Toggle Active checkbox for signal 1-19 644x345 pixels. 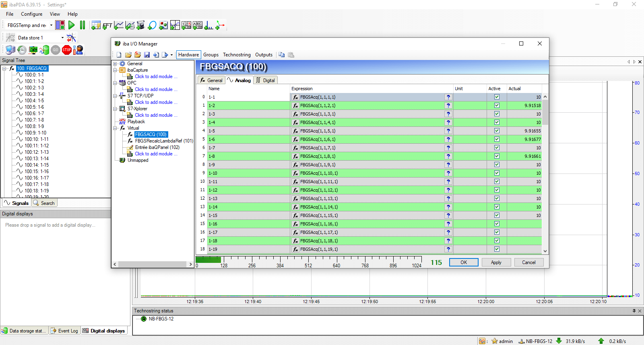(497, 249)
